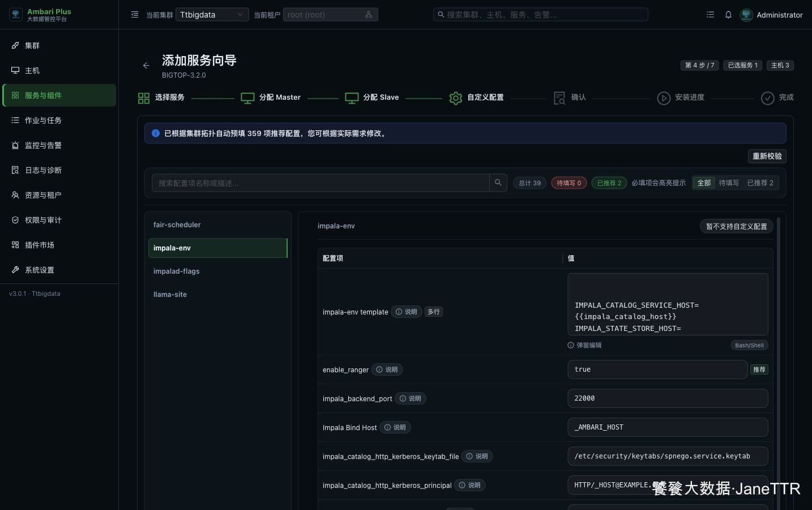Show 说明 for impala_backend_port
The width and height of the screenshot is (812, 510).
(x=411, y=398)
